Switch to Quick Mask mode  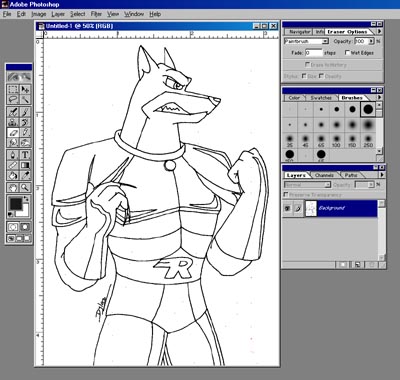pos(25,227)
